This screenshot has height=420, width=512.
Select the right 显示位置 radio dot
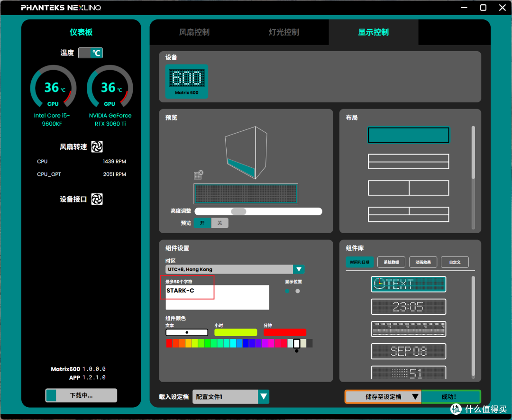coord(297,291)
